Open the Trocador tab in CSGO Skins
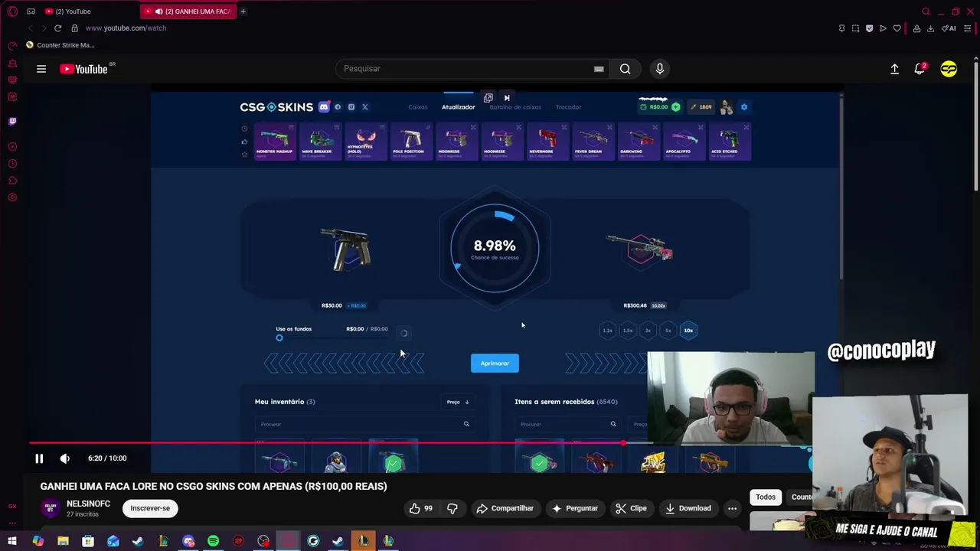 point(568,107)
